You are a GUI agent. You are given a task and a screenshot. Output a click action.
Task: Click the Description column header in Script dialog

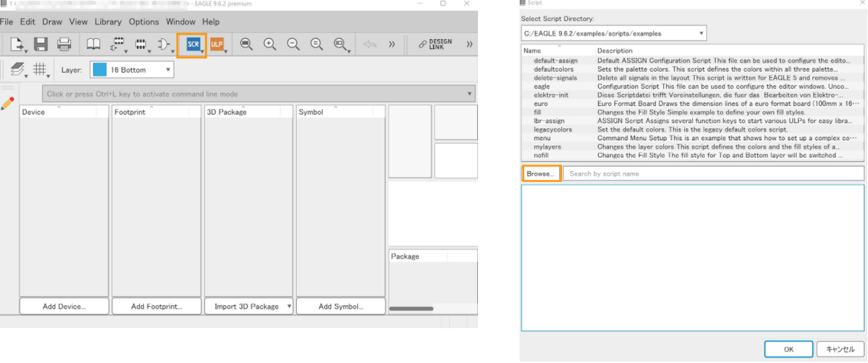click(x=730, y=50)
